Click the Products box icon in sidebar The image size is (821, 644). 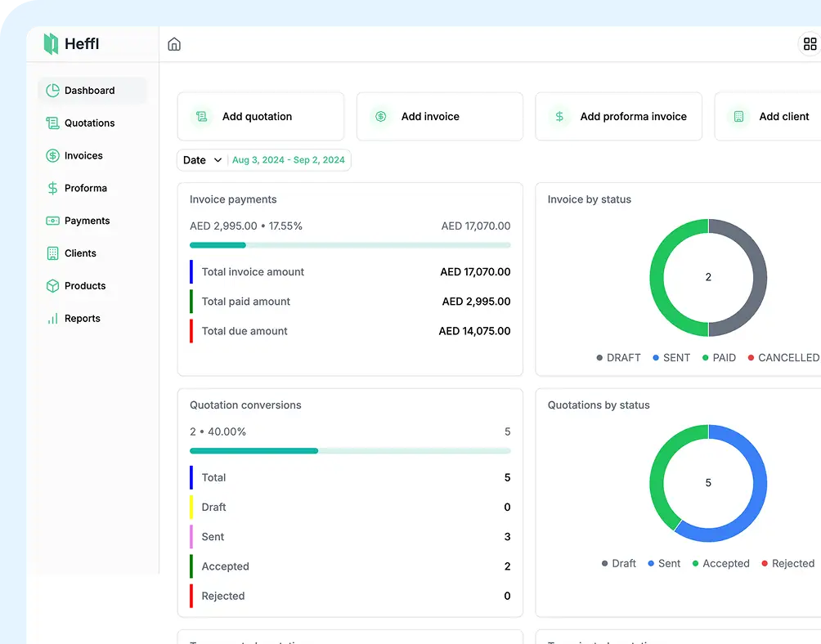(x=52, y=286)
